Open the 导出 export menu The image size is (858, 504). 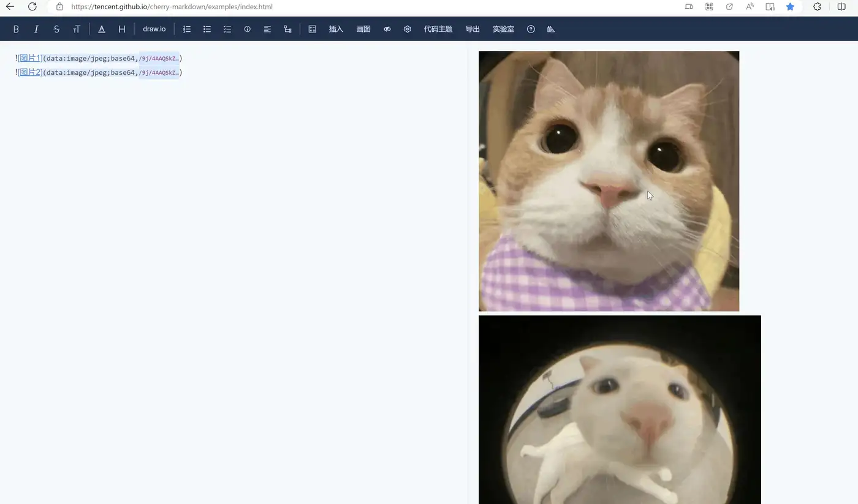click(473, 29)
